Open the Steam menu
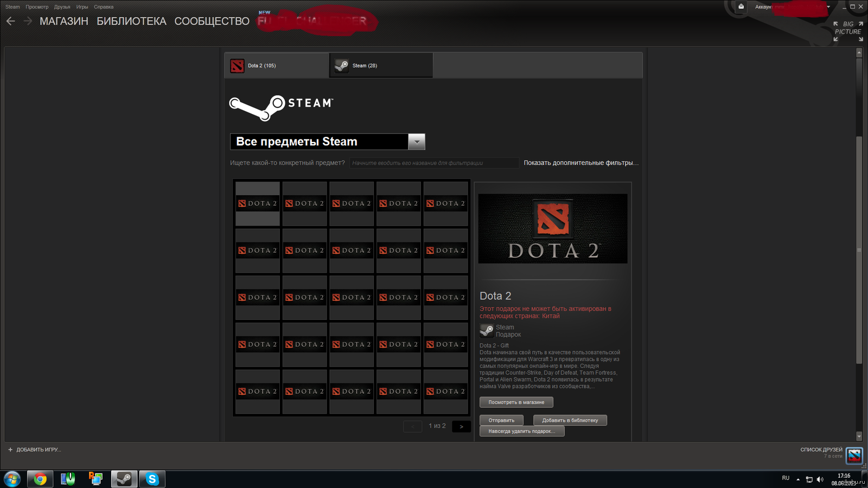Viewport: 868px width, 488px height. click(x=12, y=7)
